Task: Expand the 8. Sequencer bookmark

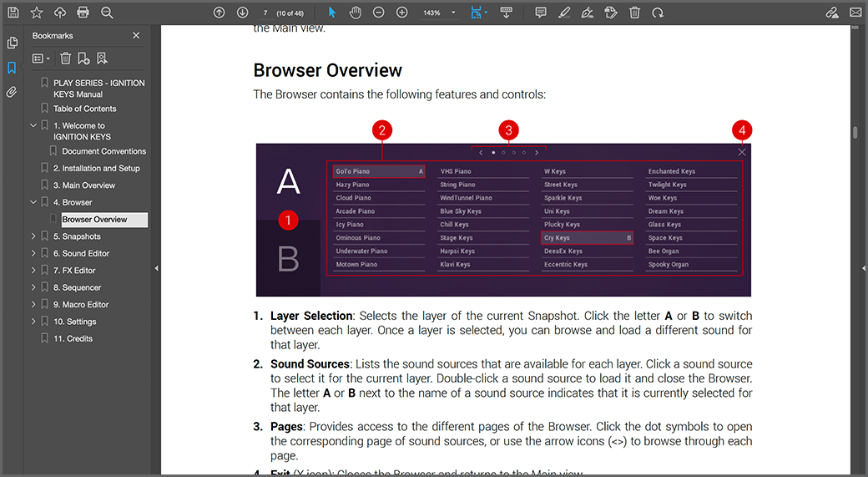Action: pos(33,287)
